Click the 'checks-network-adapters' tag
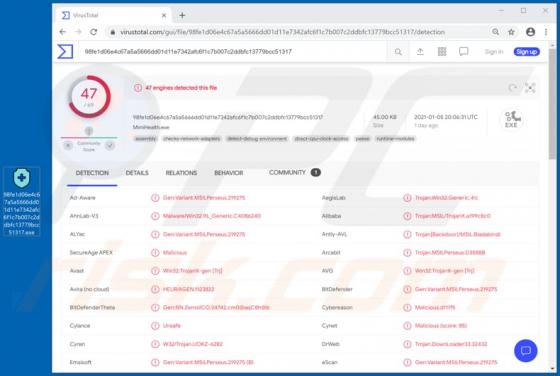The width and height of the screenshot is (560, 376). click(x=191, y=139)
